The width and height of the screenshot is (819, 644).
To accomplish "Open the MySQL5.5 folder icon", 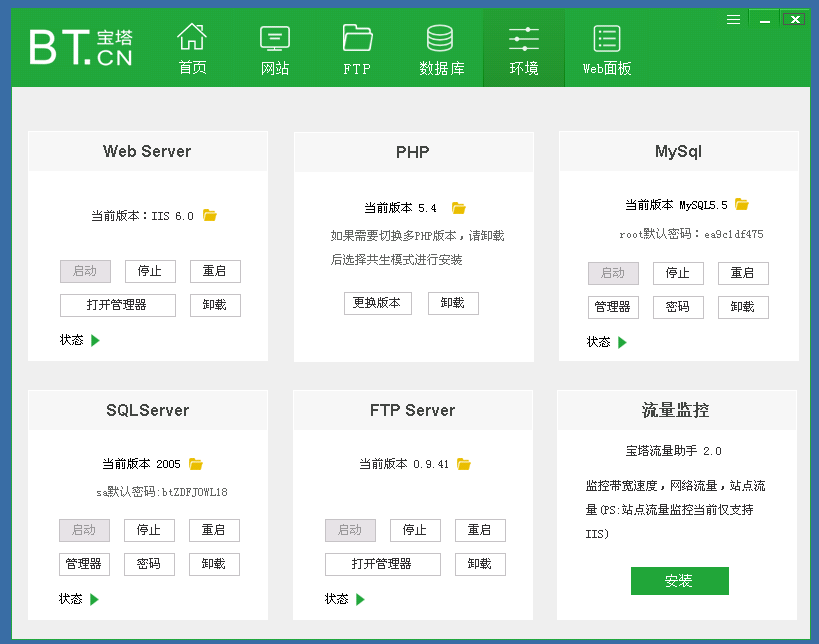I will (x=742, y=204).
